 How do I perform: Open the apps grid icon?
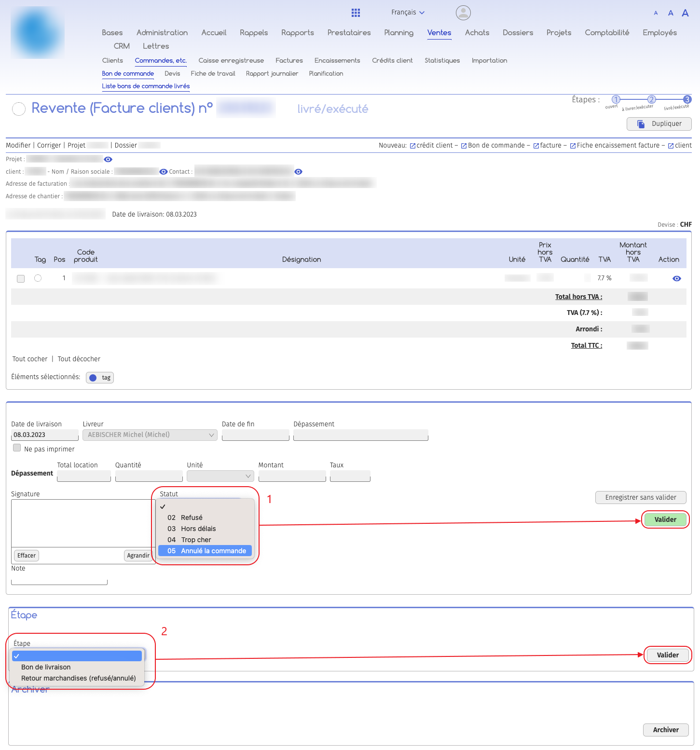pyautogui.click(x=356, y=13)
